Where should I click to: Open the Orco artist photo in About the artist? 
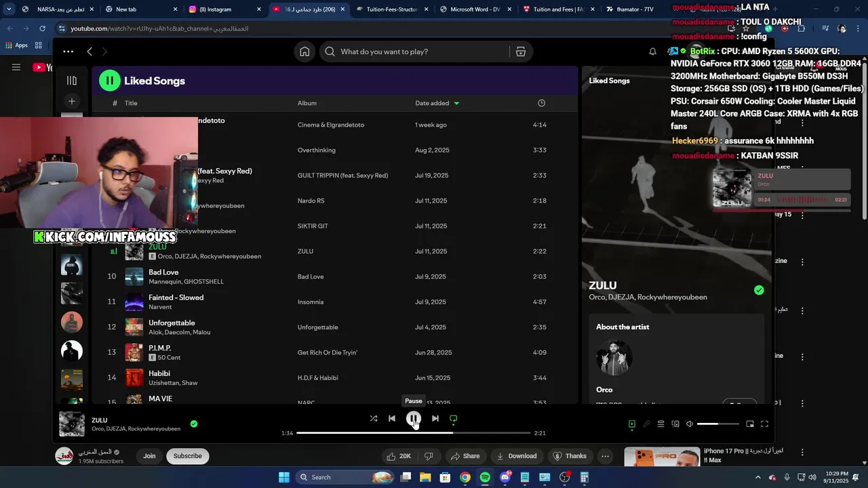pos(614,358)
